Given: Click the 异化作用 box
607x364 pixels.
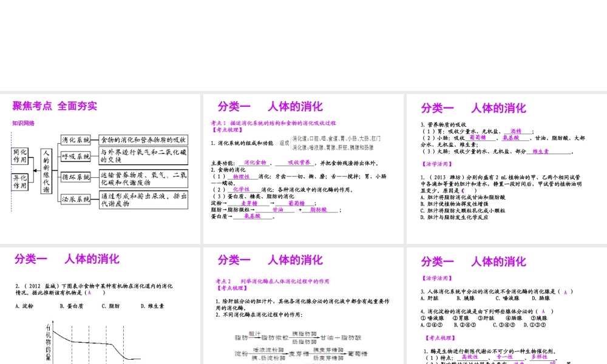Looking at the screenshot, I should tap(20, 182).
